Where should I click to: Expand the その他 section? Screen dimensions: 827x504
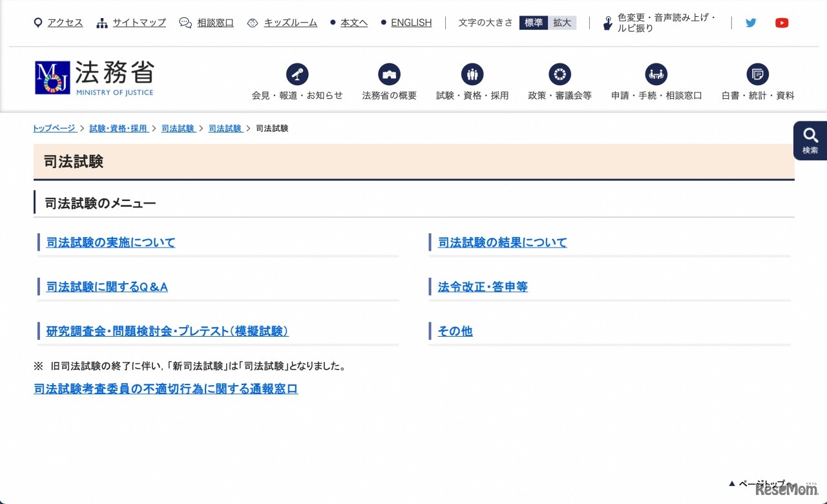[x=454, y=331]
